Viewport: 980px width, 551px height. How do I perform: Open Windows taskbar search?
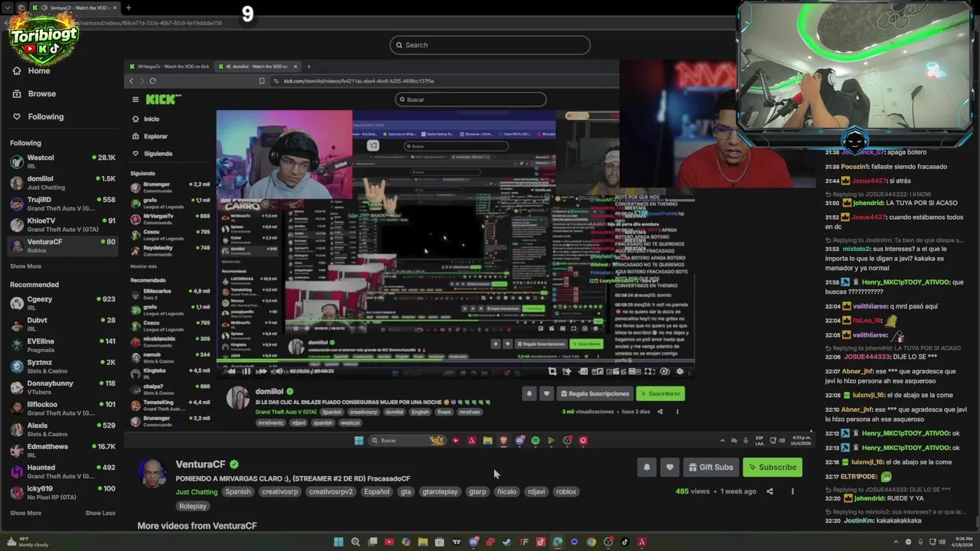tap(355, 542)
